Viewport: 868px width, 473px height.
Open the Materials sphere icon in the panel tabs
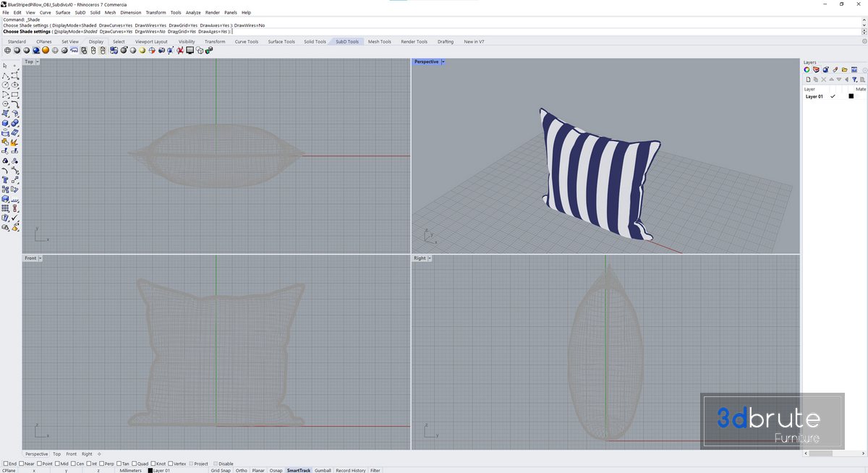click(825, 69)
